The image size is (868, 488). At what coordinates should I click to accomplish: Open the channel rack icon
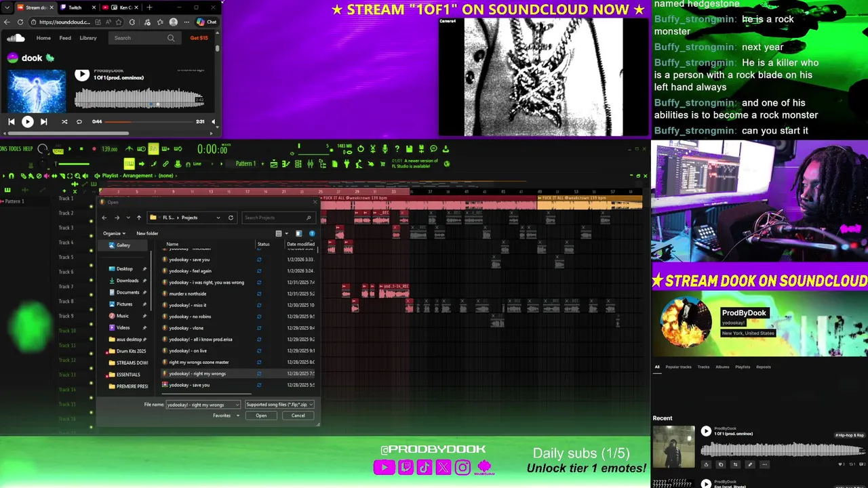298,163
